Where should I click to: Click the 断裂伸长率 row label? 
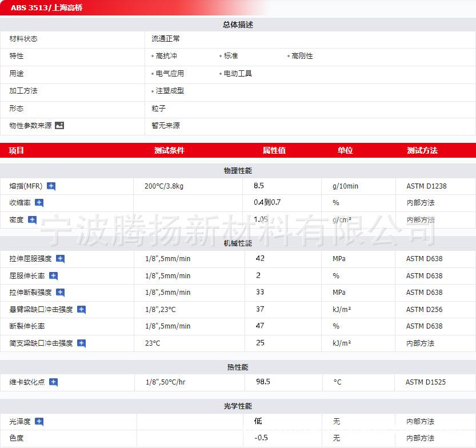coord(27,326)
